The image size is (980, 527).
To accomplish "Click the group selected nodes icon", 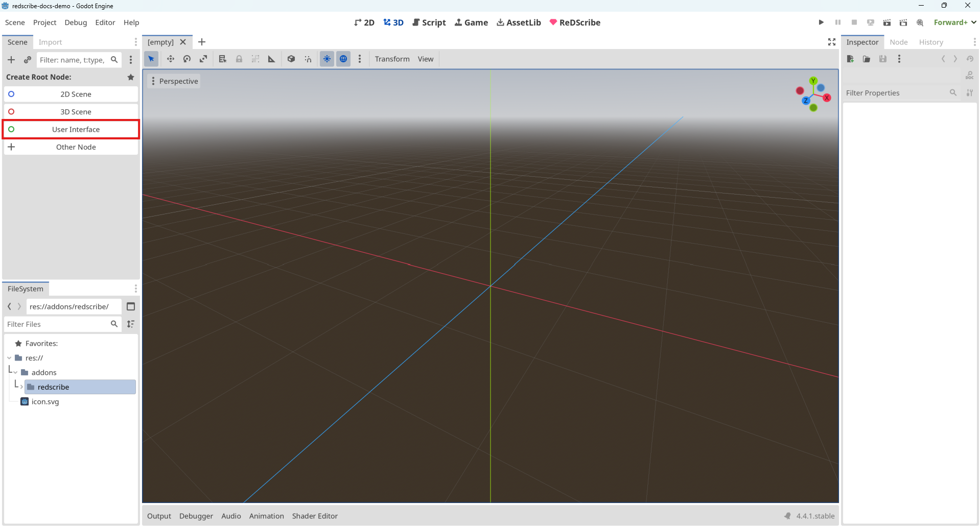I will (x=255, y=59).
